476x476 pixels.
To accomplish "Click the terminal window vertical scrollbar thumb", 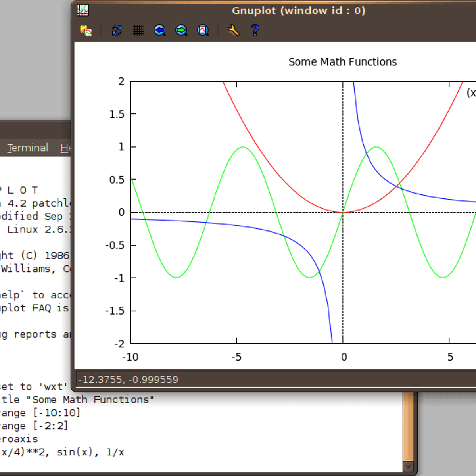I will click(408, 426).
